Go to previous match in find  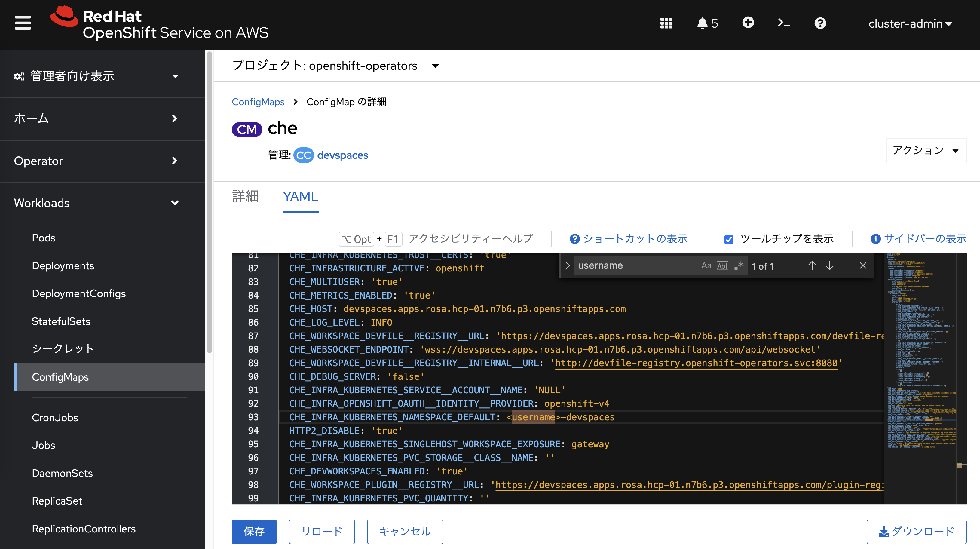point(812,265)
